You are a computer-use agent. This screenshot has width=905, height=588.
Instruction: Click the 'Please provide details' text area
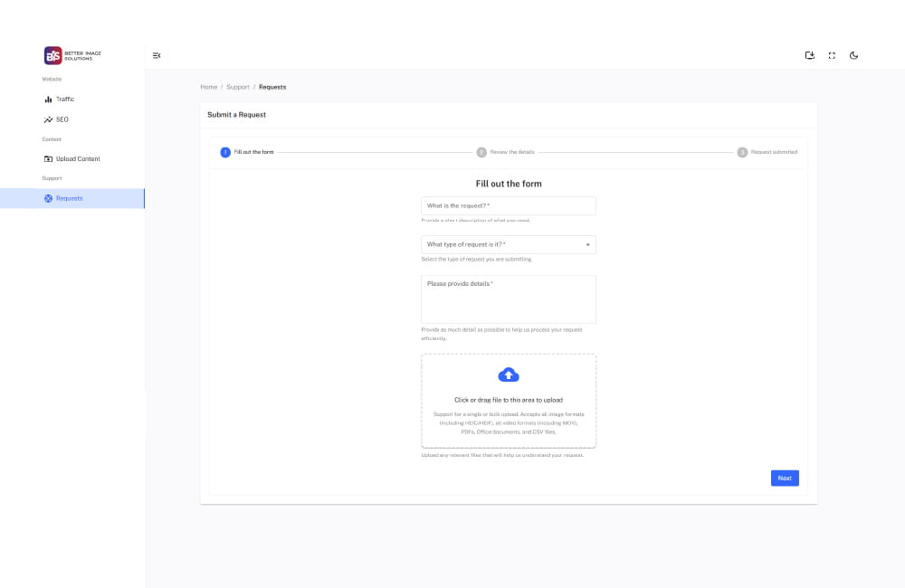[509, 299]
